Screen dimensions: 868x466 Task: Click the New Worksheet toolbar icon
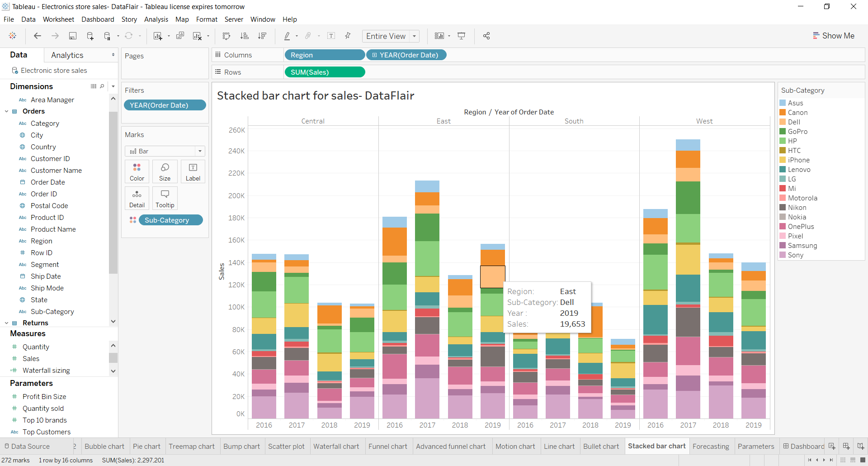click(x=158, y=36)
